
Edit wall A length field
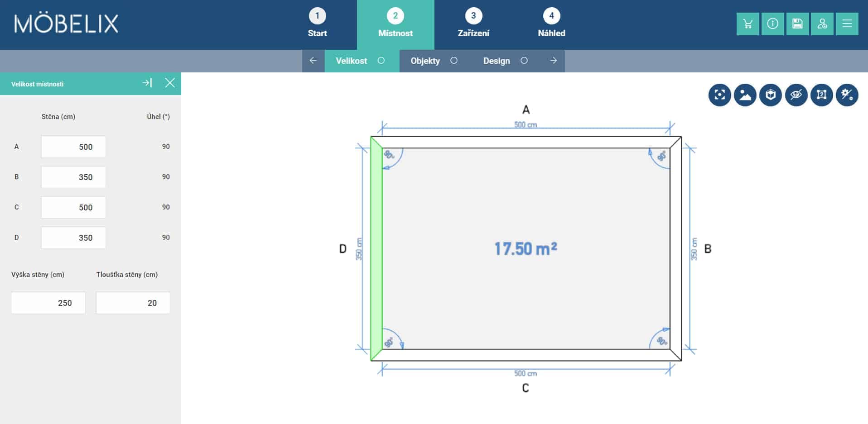click(x=73, y=147)
